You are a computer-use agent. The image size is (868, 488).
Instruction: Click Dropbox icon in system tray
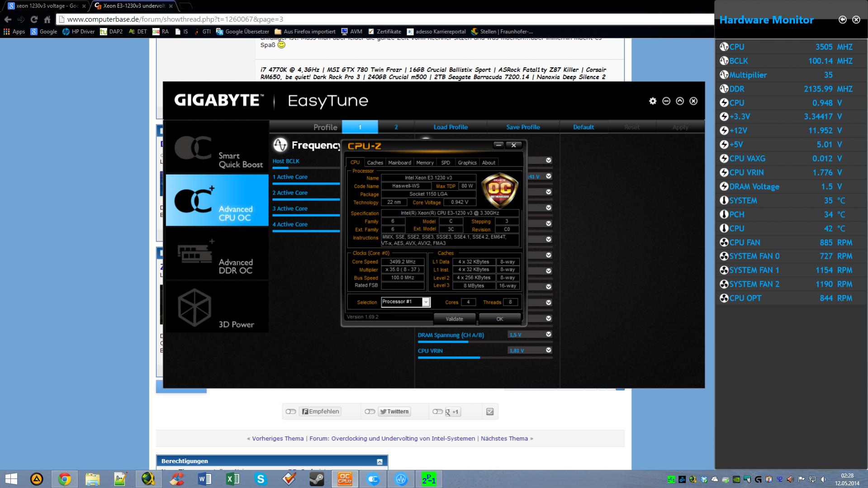click(x=704, y=479)
